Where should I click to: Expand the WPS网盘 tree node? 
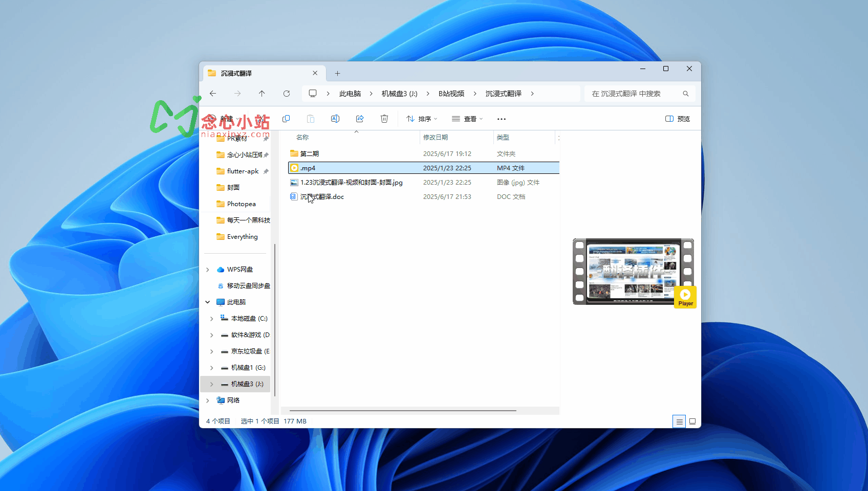(x=207, y=270)
